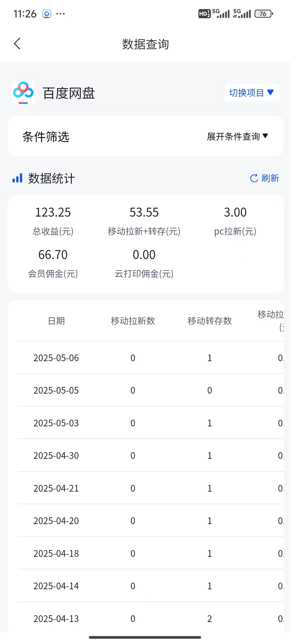Select the 移动拉新数 column header
Image resolution: width=290 pixels, height=644 pixels.
(133, 321)
